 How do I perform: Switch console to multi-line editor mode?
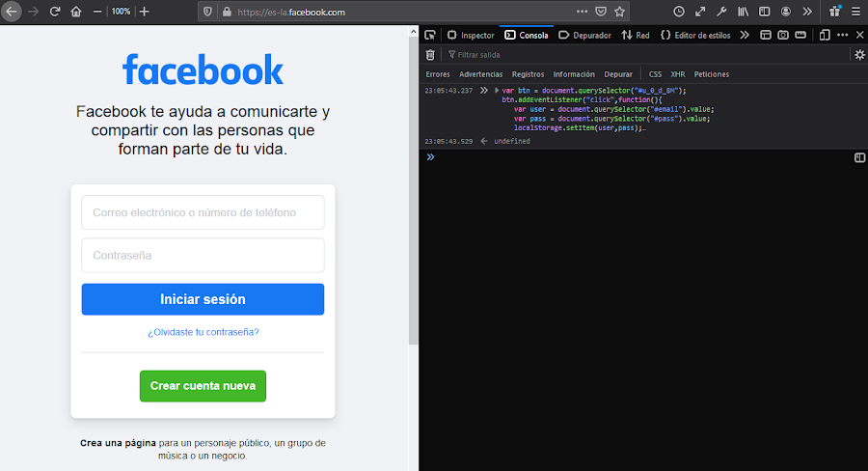click(859, 158)
